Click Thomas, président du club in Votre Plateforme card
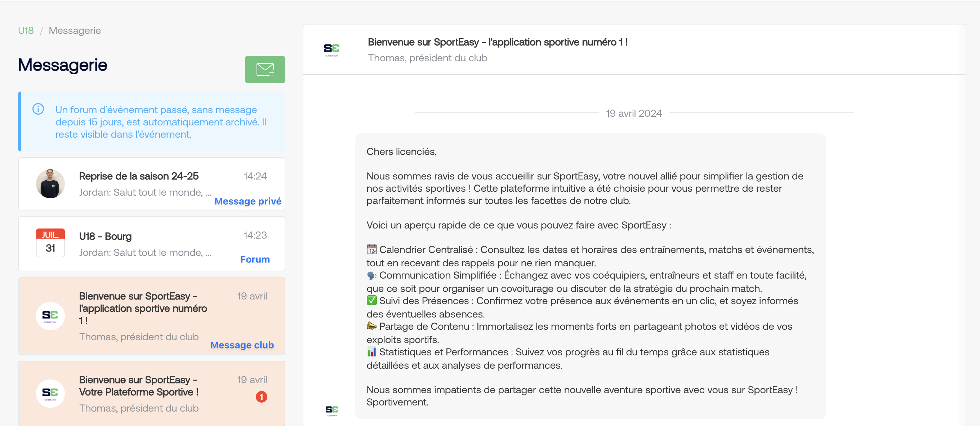980x426 pixels. point(139,408)
